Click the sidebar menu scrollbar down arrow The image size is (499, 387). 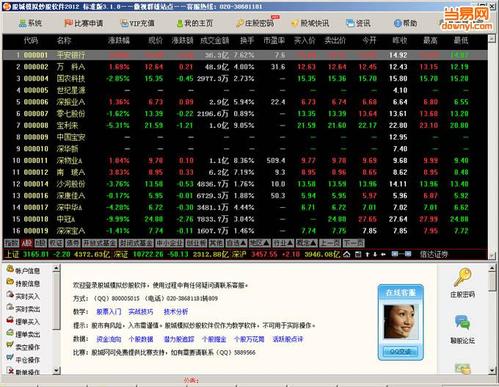click(56, 370)
